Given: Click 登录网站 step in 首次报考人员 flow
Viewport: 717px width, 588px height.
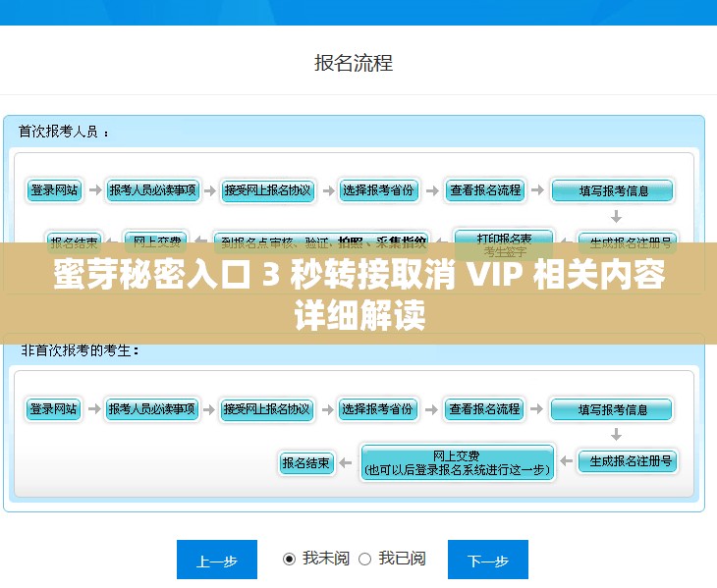Looking at the screenshot, I should click(x=54, y=190).
